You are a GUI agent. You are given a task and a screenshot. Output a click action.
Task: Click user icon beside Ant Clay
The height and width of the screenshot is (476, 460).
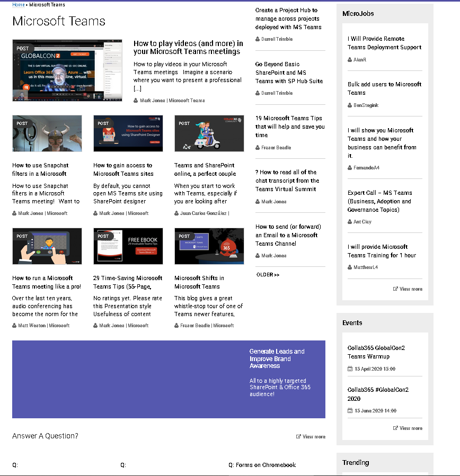350,222
